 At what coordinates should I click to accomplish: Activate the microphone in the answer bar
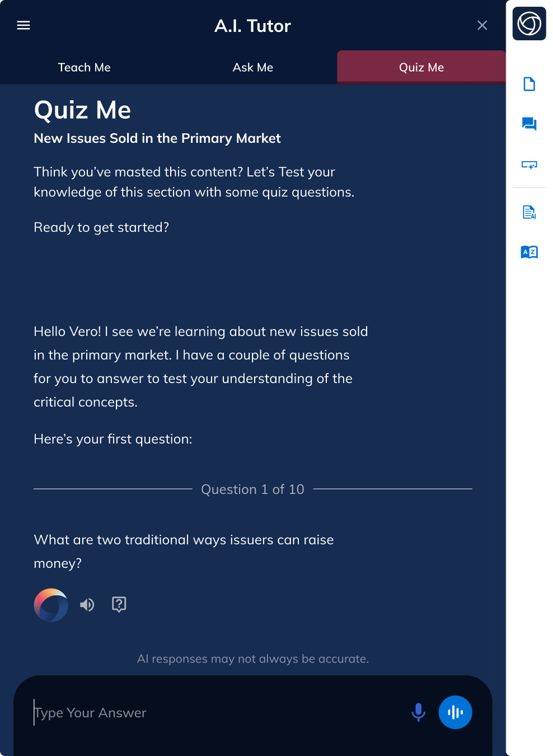(x=418, y=712)
